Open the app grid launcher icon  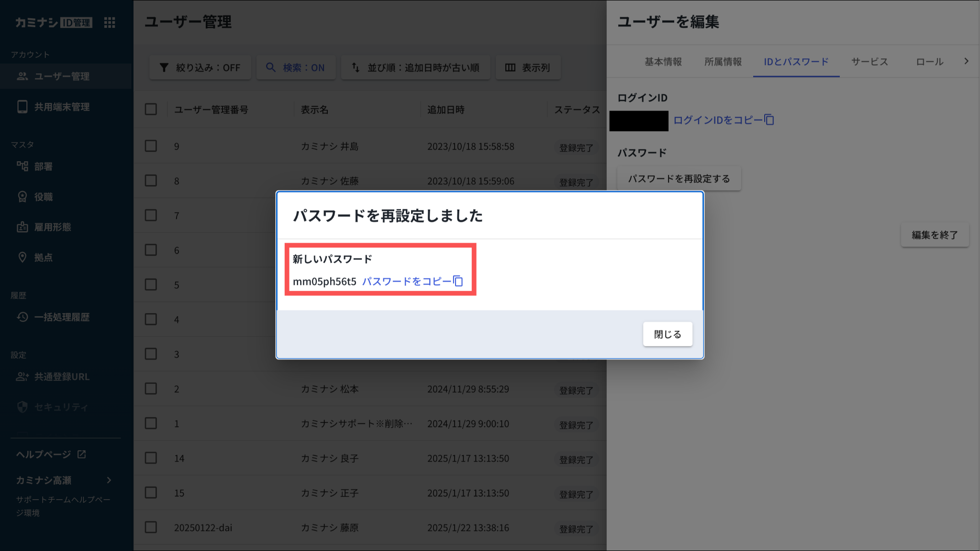(110, 22)
